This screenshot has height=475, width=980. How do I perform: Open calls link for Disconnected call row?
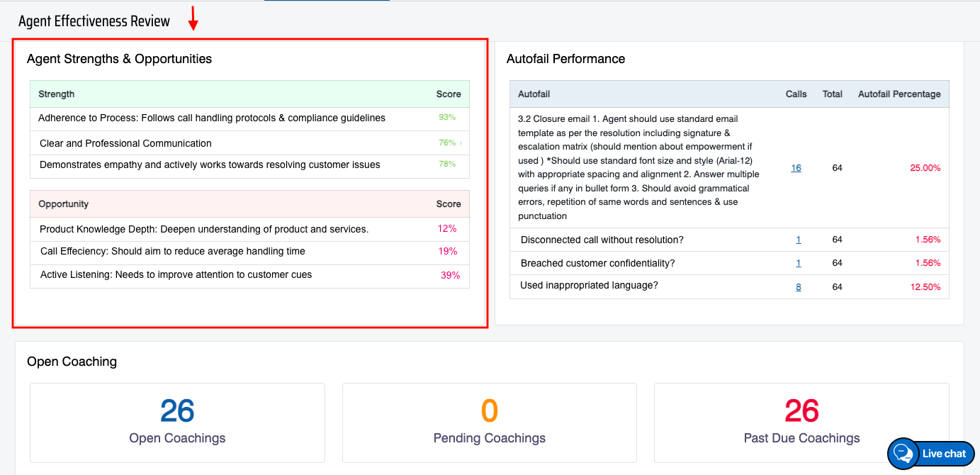point(798,240)
